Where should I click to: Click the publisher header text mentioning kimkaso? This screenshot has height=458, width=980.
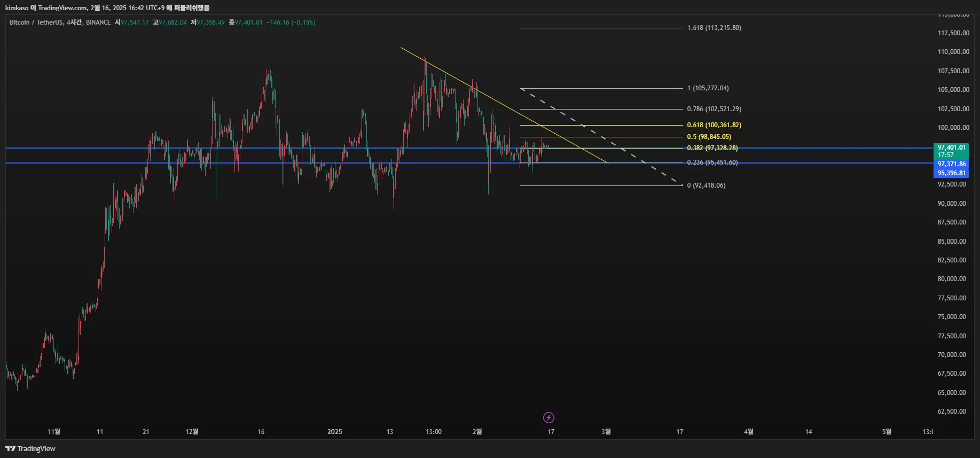tap(107, 8)
